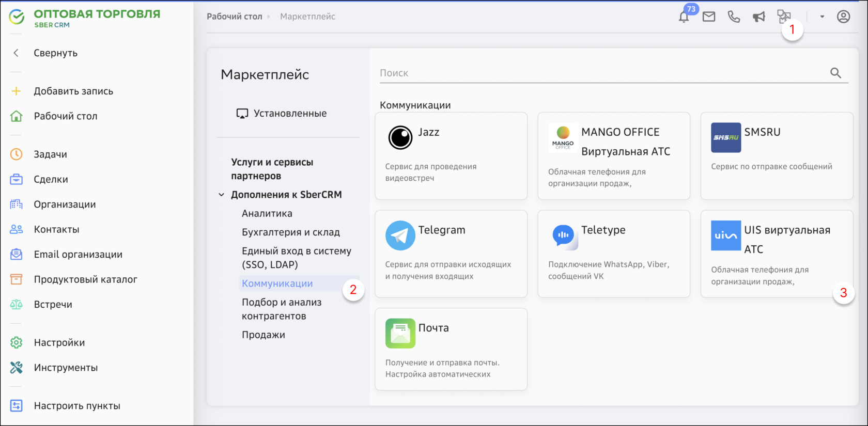Click the Telegram card description text
The image size is (868, 426).
point(448,270)
